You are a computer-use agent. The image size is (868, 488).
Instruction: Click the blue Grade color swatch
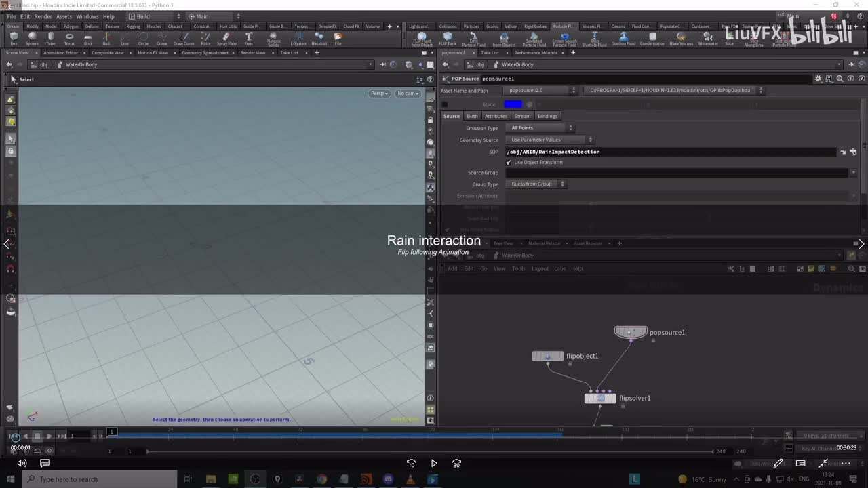[513, 104]
